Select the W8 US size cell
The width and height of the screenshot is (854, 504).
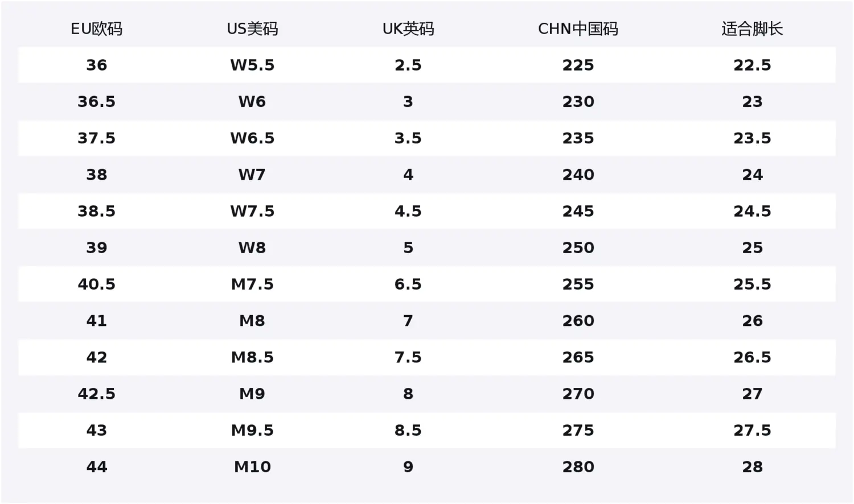(252, 247)
